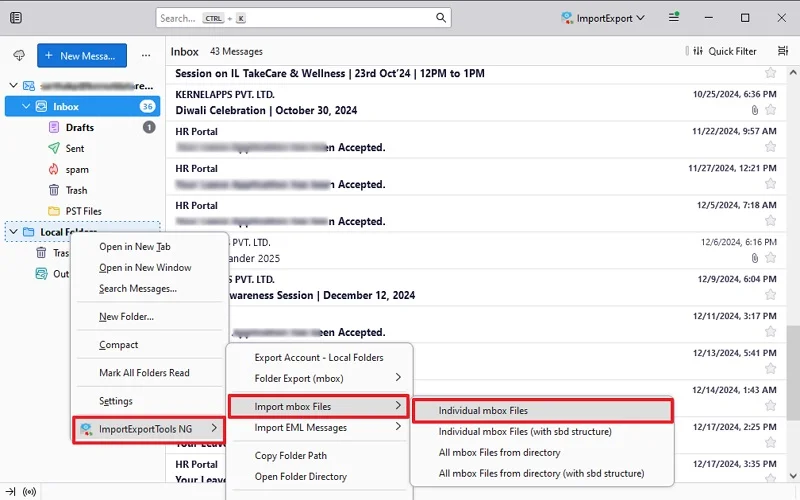Viewport: 800px width, 500px height.
Task: Open the ImportExport toolbar dropdown
Action: pos(603,18)
